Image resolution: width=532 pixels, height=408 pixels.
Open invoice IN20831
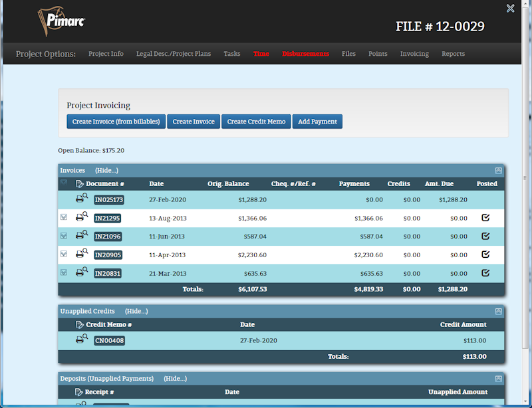108,273
